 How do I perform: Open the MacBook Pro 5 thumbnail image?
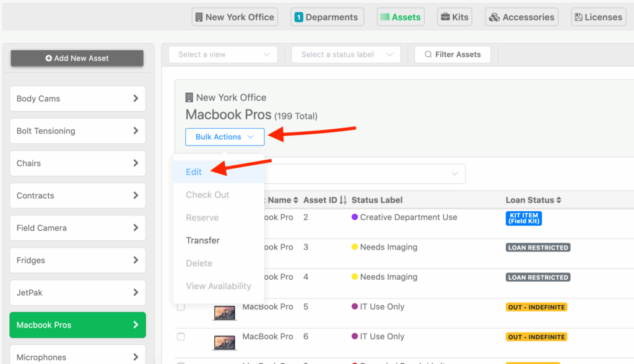pyautogui.click(x=224, y=312)
